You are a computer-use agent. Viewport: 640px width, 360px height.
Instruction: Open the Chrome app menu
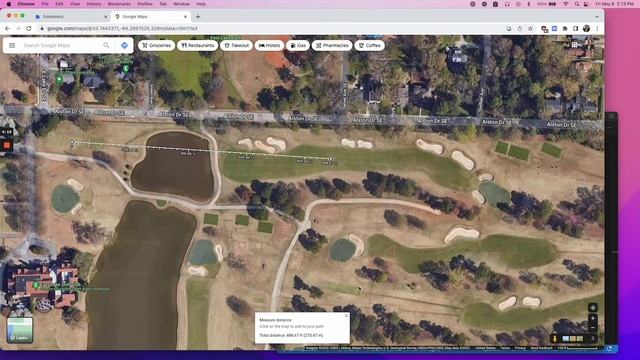point(26,4)
